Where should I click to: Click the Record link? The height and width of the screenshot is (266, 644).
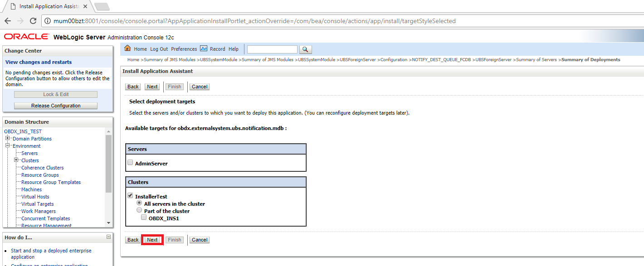click(217, 49)
